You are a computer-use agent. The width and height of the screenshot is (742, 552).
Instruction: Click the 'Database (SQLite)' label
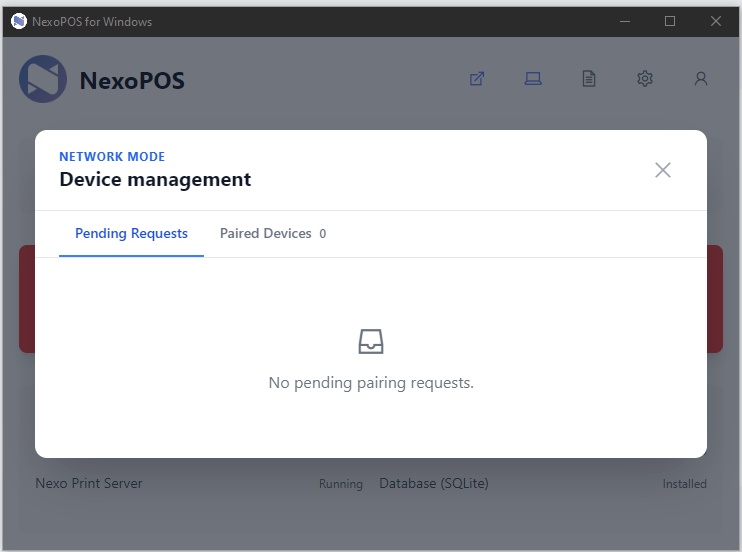pos(433,483)
